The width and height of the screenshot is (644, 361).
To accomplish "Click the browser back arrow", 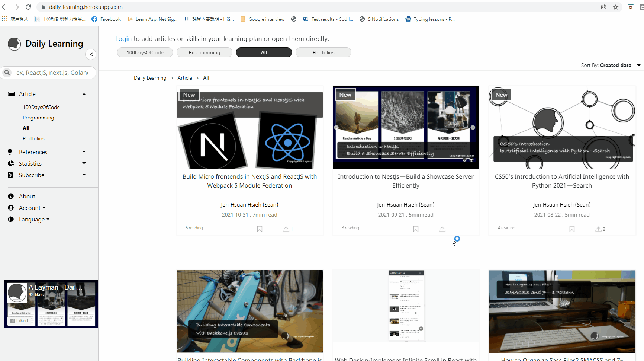I will 5,7.
